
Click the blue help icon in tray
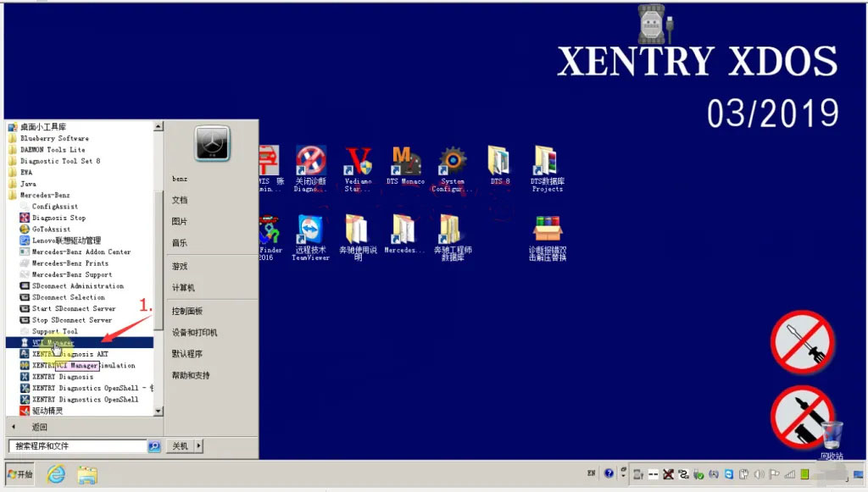pos(609,473)
